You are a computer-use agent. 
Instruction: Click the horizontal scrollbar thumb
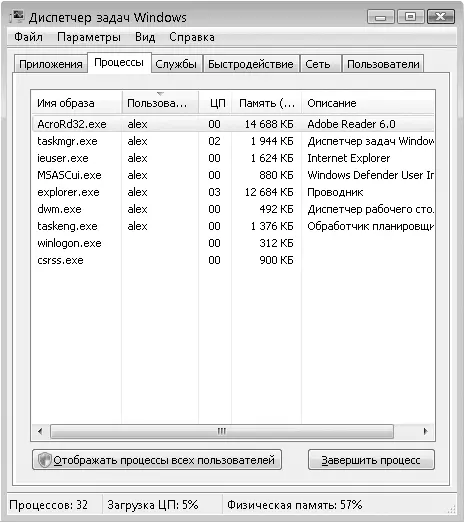pyautogui.click(x=222, y=431)
